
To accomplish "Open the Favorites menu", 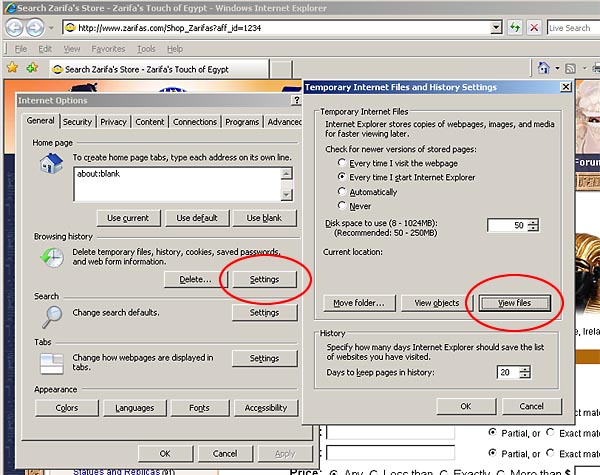I will click(108, 49).
